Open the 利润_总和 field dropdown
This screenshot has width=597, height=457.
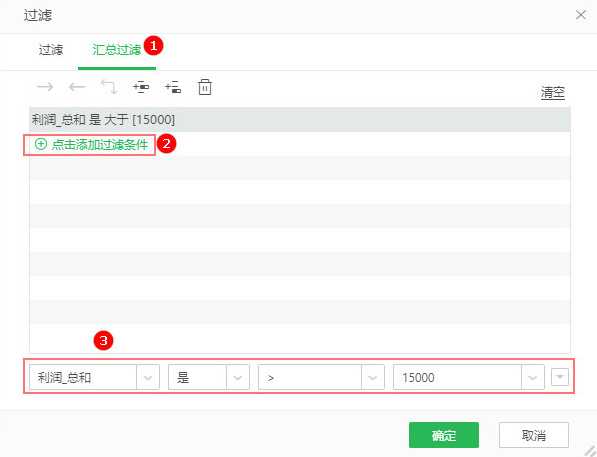(148, 377)
